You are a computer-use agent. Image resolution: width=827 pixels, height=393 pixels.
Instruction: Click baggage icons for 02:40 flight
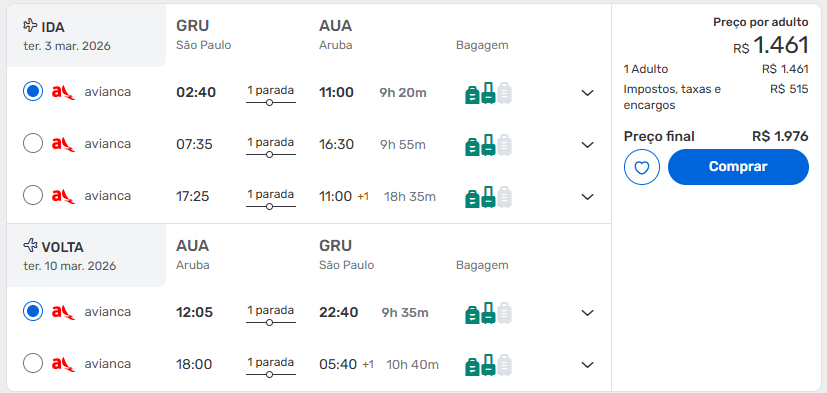(x=488, y=93)
